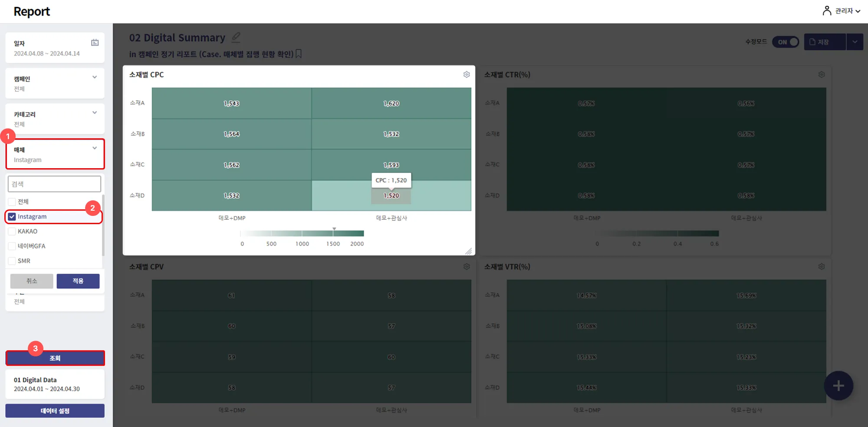This screenshot has width=868, height=427.
Task: Open the 관리자 account menu chevron
Action: click(x=858, y=11)
